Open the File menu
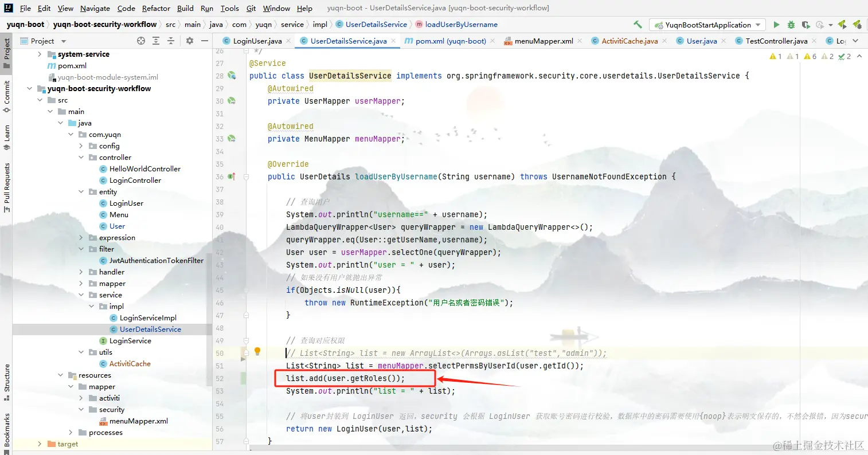 point(25,8)
